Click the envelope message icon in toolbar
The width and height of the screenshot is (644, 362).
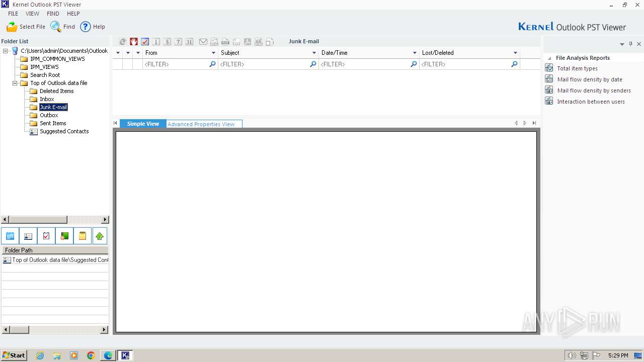(203, 42)
